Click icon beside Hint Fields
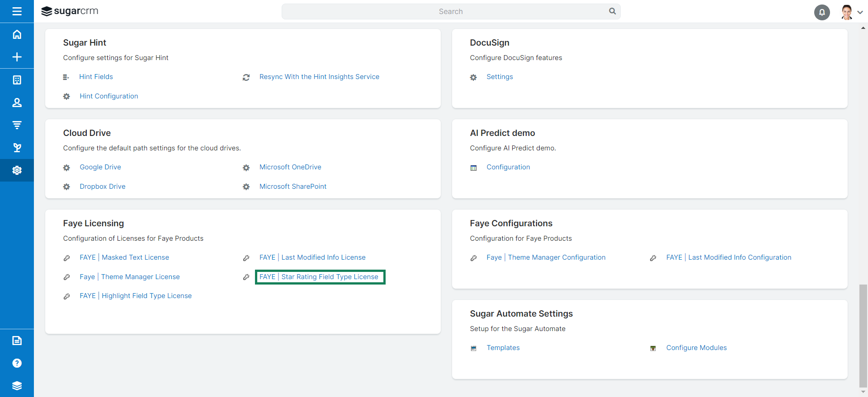This screenshot has height=397, width=868. [66, 77]
